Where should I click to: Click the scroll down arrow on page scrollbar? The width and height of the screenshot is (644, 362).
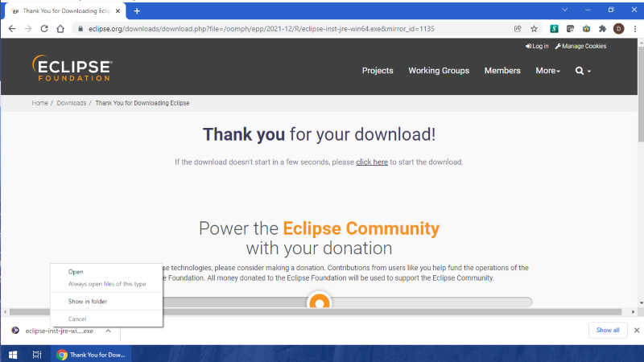click(x=641, y=303)
